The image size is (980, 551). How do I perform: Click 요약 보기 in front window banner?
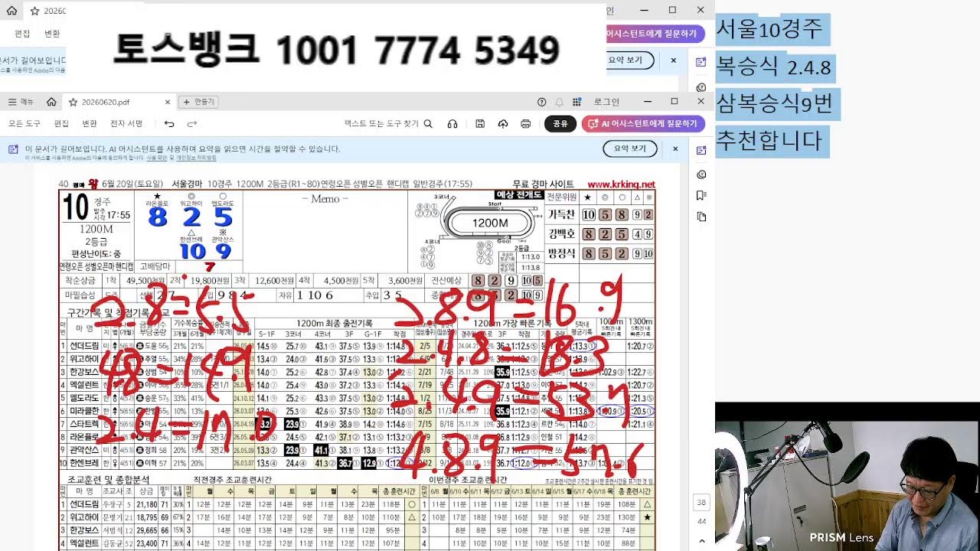(x=630, y=148)
